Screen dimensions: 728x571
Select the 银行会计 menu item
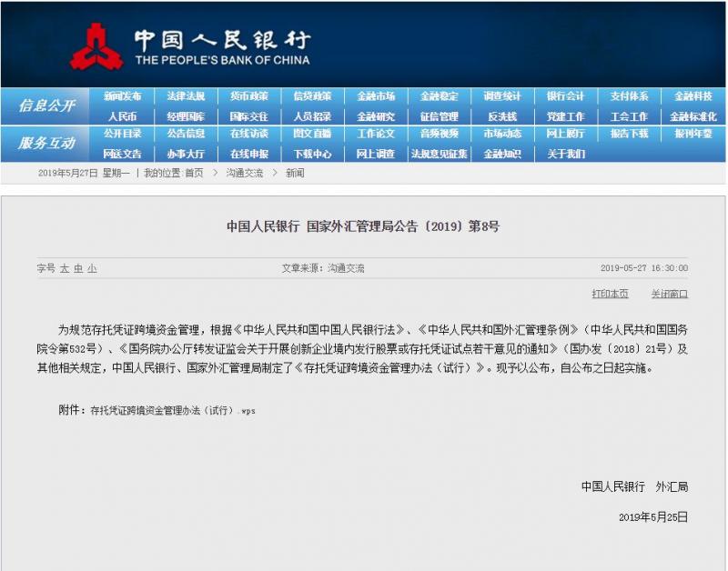point(565,96)
